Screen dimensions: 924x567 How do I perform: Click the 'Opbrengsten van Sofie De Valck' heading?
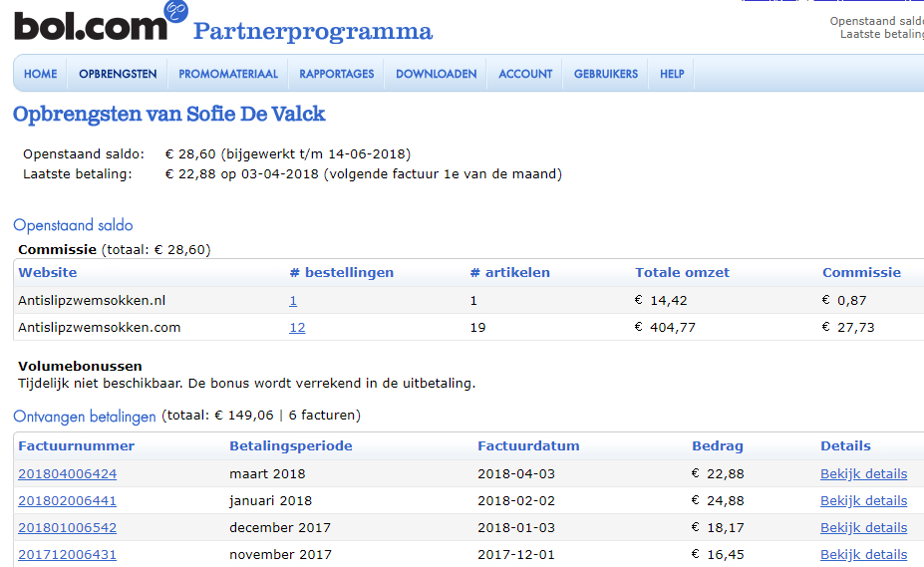pos(168,115)
